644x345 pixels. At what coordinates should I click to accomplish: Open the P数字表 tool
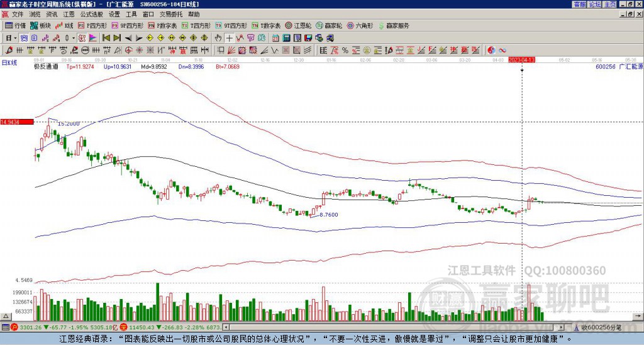[162, 25]
